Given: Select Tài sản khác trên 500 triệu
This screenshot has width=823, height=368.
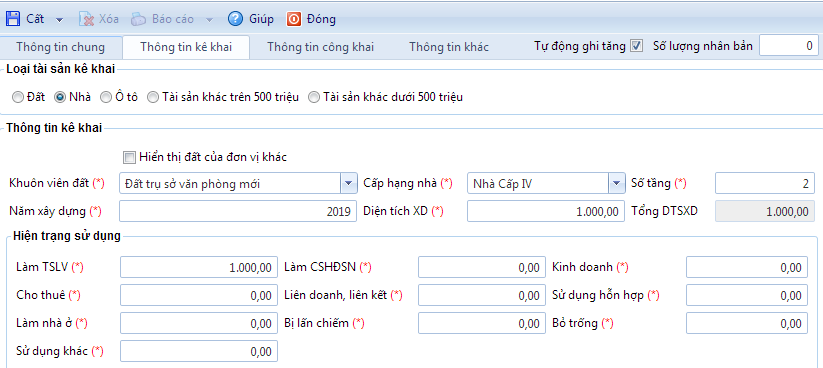Looking at the screenshot, I should click(153, 97).
